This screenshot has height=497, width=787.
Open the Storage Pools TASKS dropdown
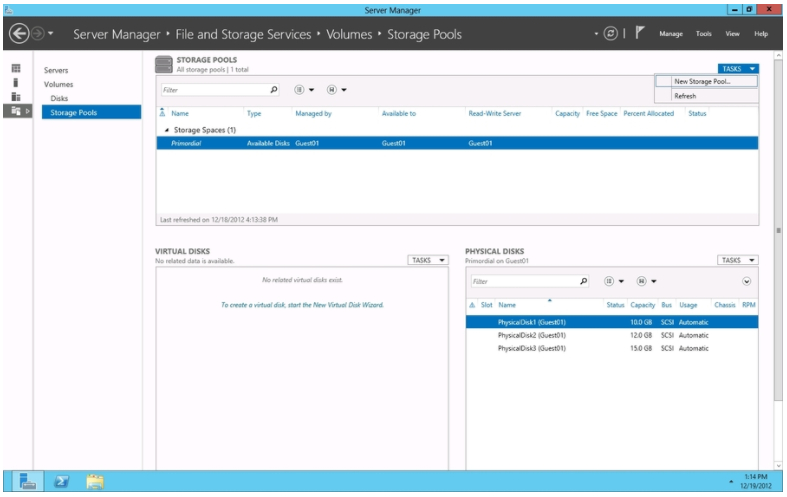738,69
